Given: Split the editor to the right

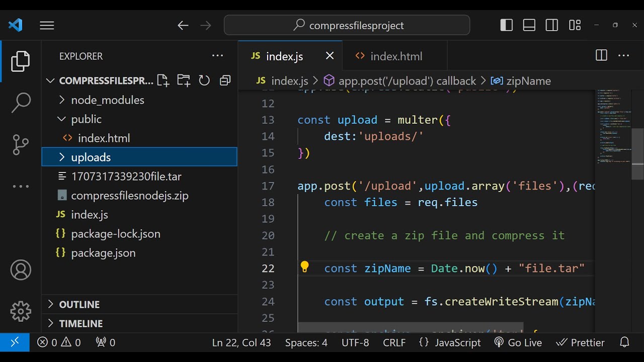Looking at the screenshot, I should tap(601, 56).
